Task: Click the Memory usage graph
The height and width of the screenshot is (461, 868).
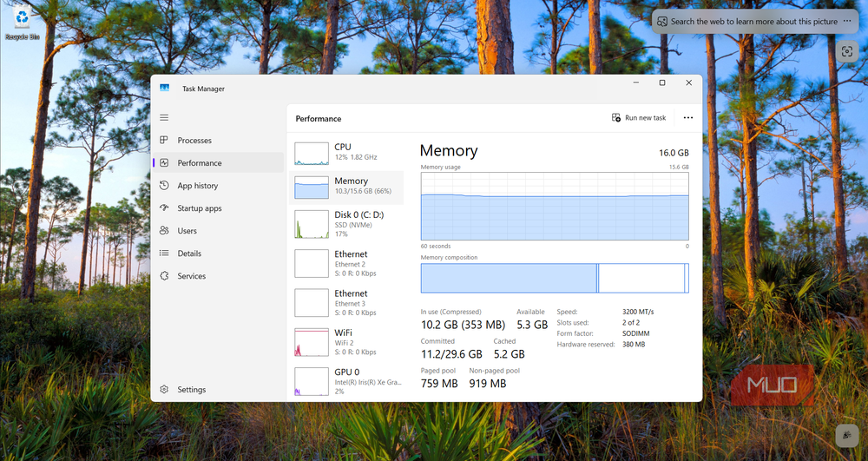Action: [555, 206]
